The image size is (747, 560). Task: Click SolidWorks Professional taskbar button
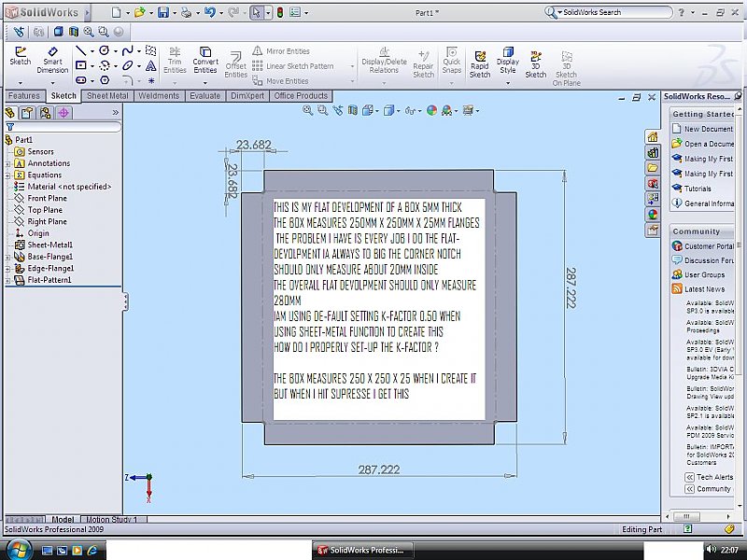coord(362,550)
